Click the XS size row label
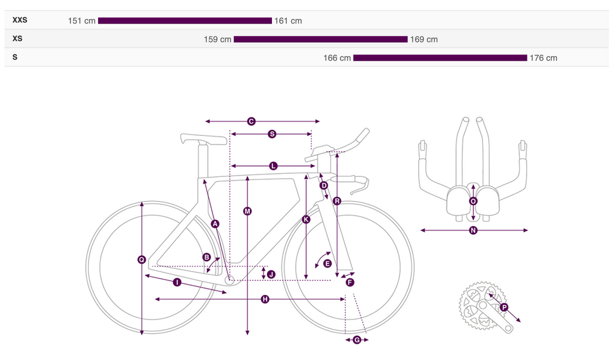Viewport: 616px width, 364px height. 17,39
